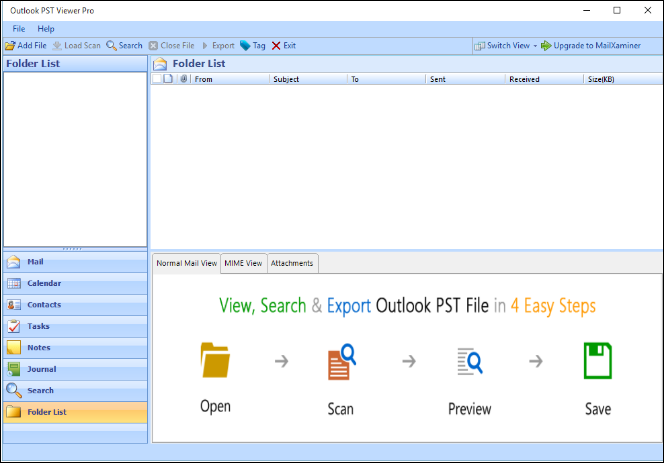
Task: Click the red Exit icon
Action: point(276,45)
